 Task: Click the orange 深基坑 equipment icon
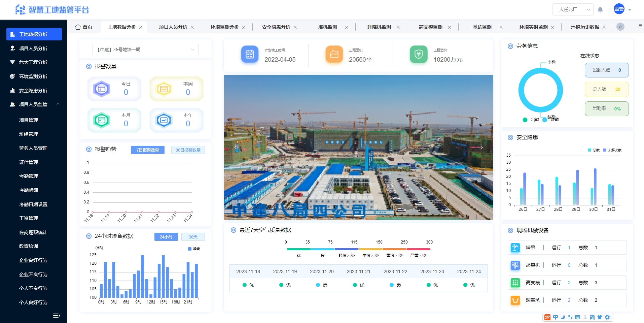pos(515,300)
